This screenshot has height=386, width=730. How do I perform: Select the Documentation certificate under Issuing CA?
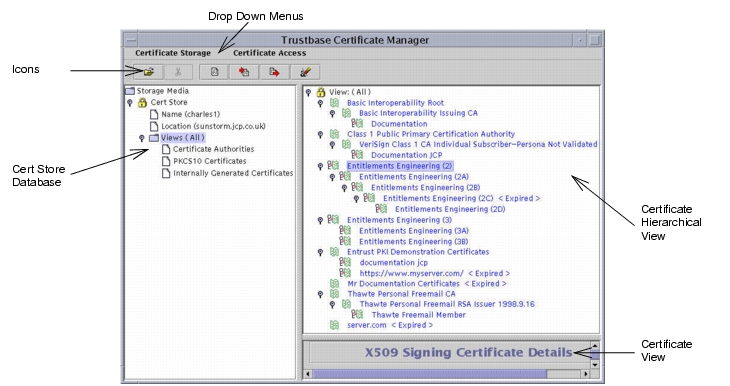(x=399, y=124)
